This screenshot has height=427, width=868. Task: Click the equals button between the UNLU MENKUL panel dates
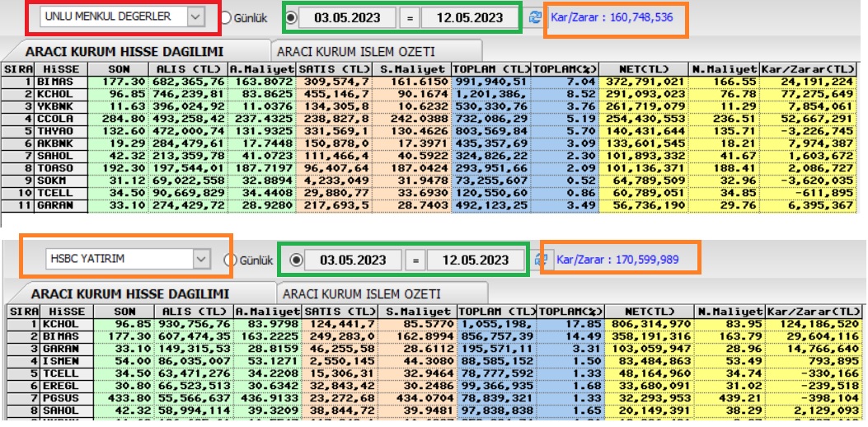point(409,17)
